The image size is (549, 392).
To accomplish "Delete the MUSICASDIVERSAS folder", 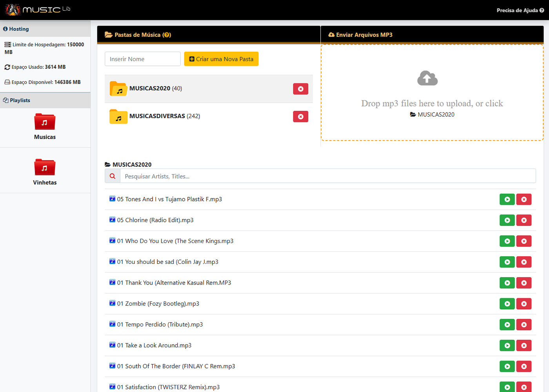I will [x=300, y=116].
